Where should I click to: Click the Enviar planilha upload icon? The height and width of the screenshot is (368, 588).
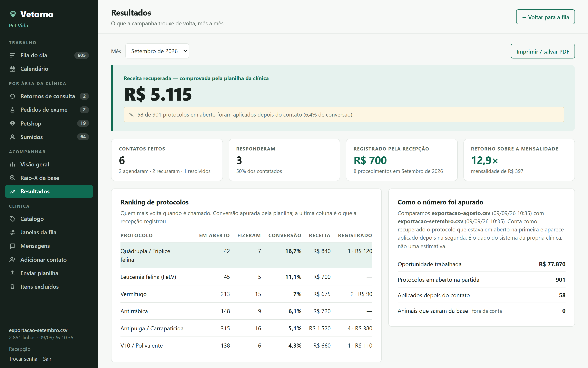coord(12,273)
